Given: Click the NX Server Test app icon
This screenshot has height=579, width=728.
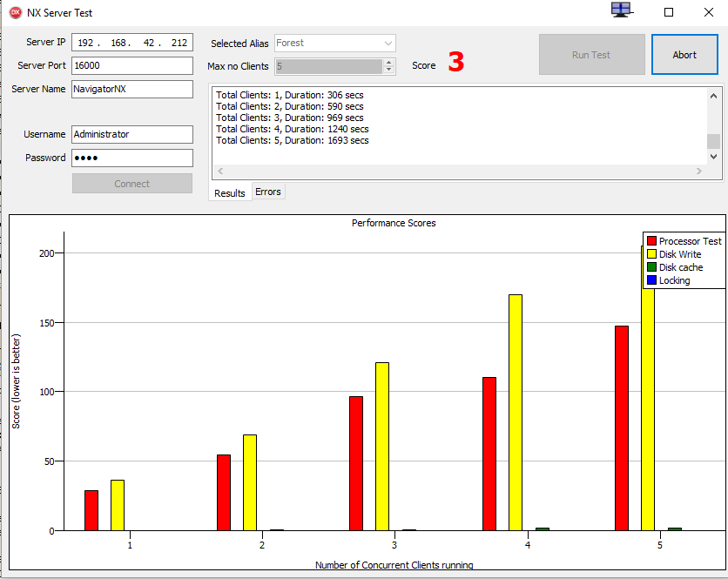Looking at the screenshot, I should click(16, 12).
